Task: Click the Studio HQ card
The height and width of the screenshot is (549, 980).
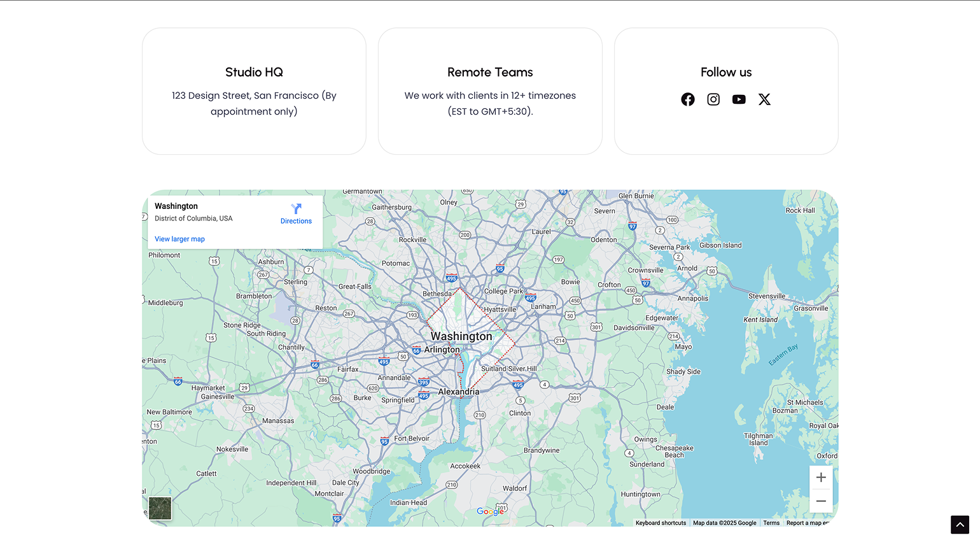Action: 254,91
